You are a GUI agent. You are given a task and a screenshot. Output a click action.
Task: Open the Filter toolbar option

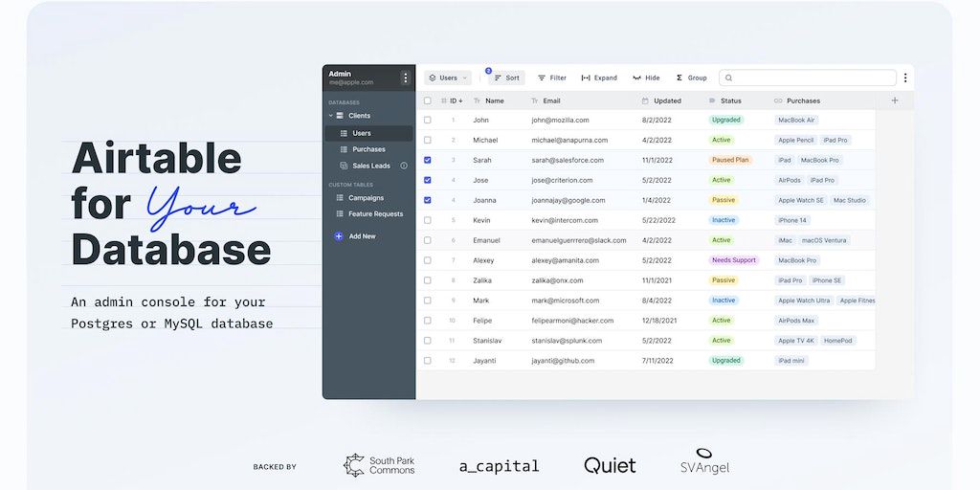552,78
